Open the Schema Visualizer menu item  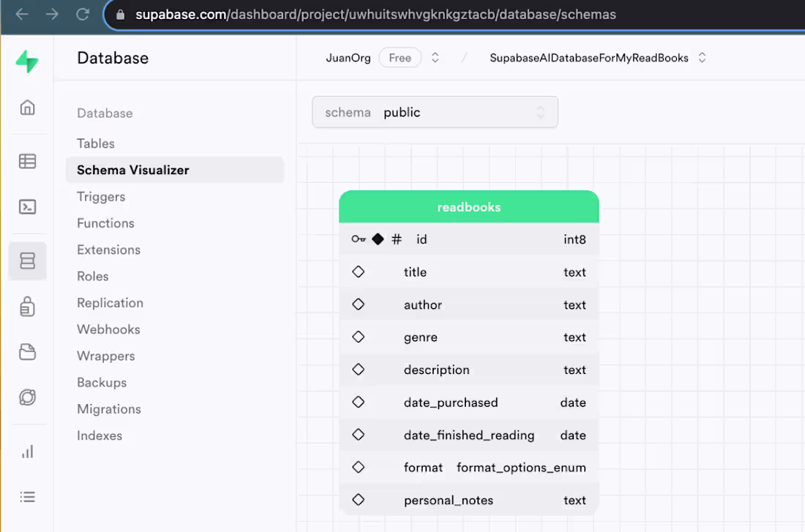pos(132,170)
